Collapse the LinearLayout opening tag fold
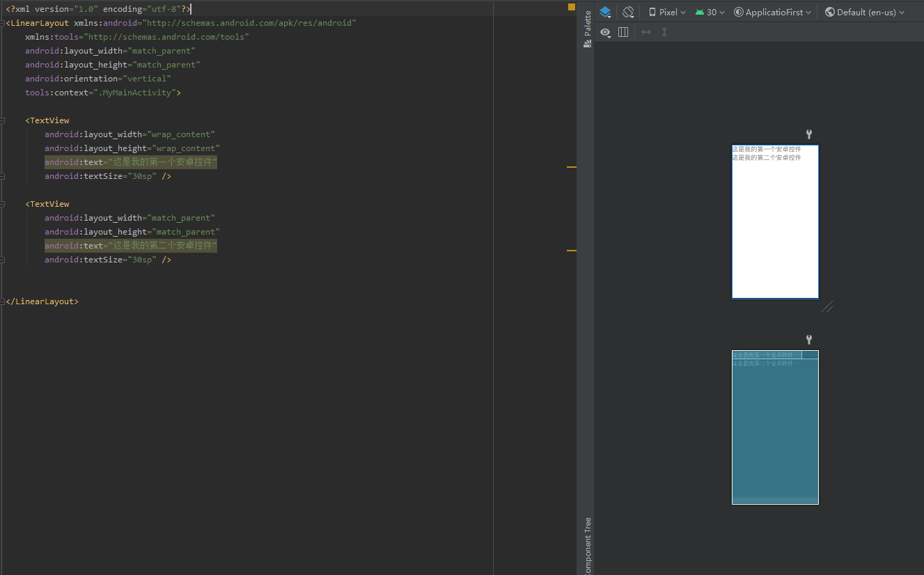 2,23
